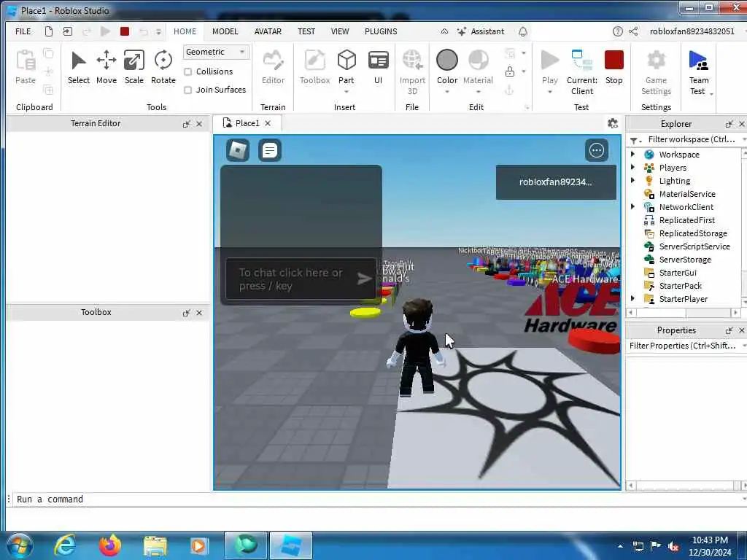The width and height of the screenshot is (747, 560).
Task: Undock the Toolbox panel
Action: pos(186,313)
